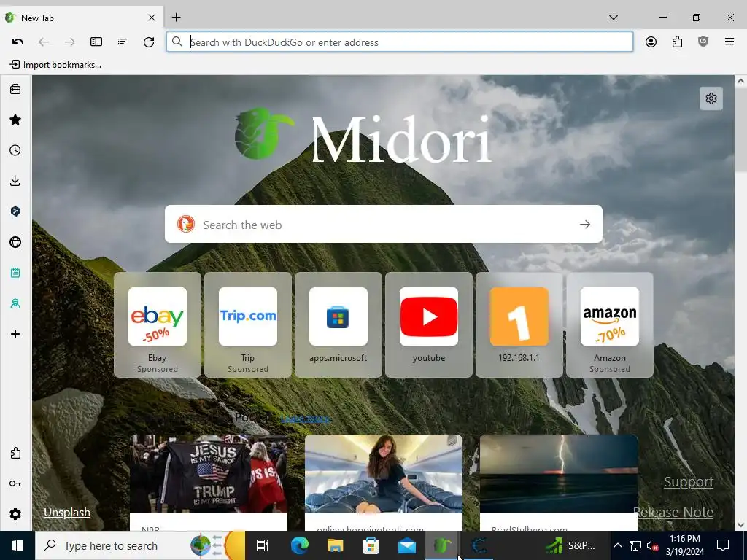Open File Explorer from taskbar

click(335, 545)
